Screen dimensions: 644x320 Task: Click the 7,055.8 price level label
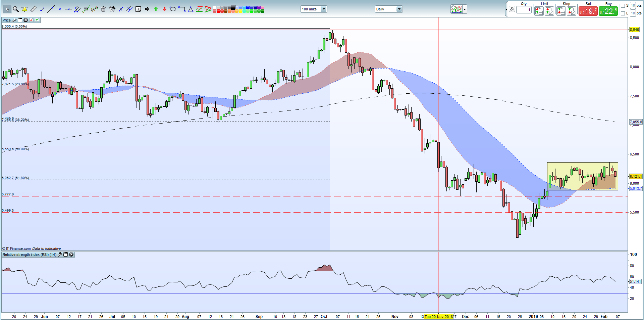tap(636, 122)
